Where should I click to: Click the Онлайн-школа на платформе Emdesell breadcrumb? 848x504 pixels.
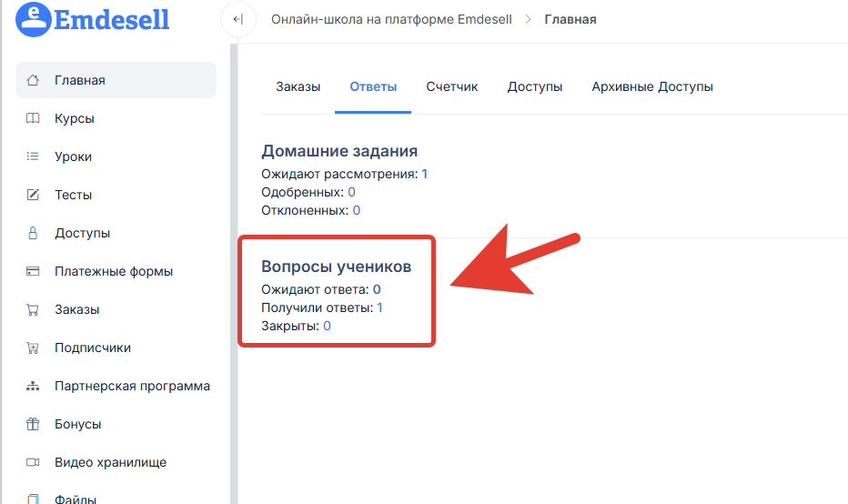point(391,19)
